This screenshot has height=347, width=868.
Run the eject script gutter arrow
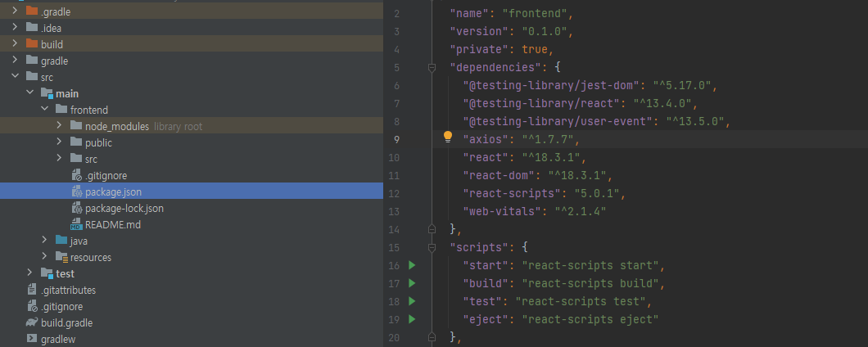411,319
